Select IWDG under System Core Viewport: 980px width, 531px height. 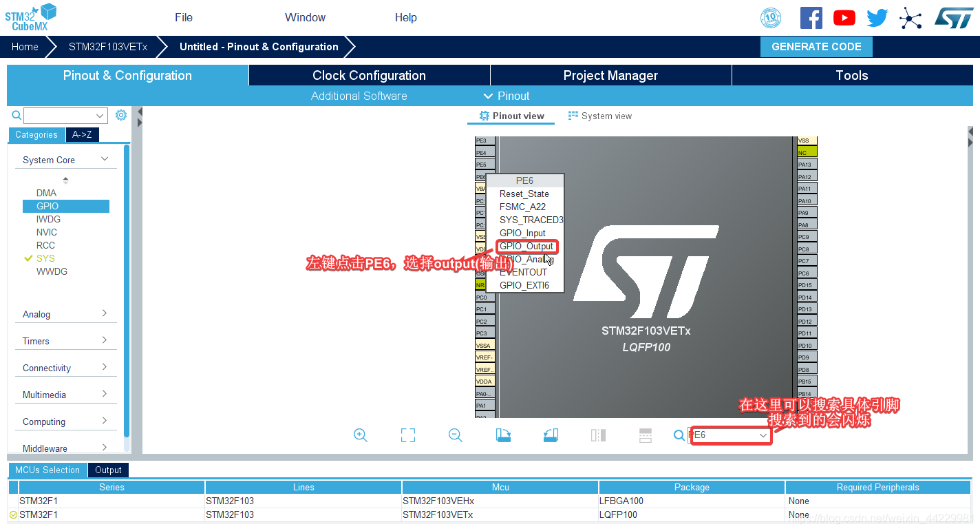(48, 219)
